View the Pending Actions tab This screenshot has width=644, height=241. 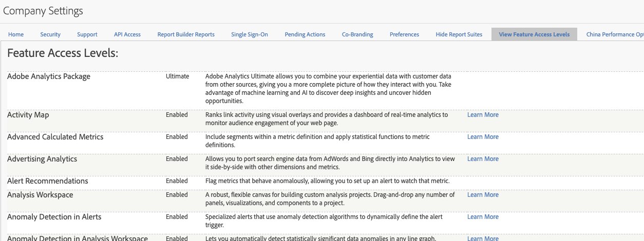(305, 34)
